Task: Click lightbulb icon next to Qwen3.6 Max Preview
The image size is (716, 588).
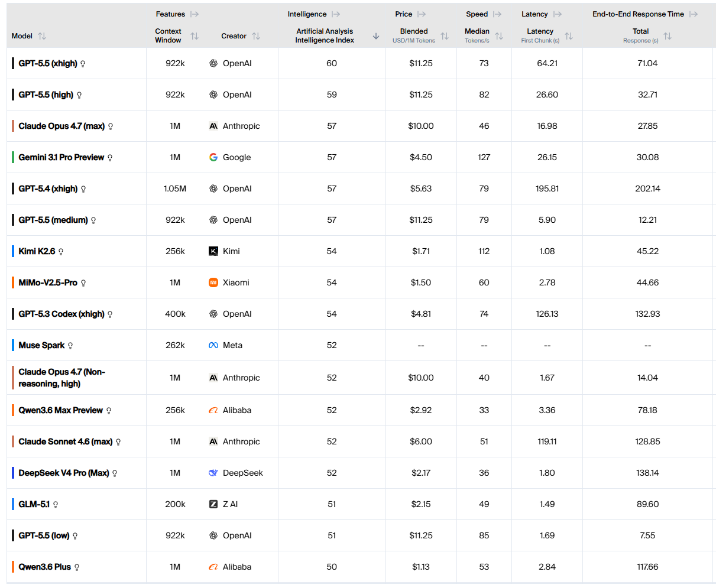Action: 109,411
